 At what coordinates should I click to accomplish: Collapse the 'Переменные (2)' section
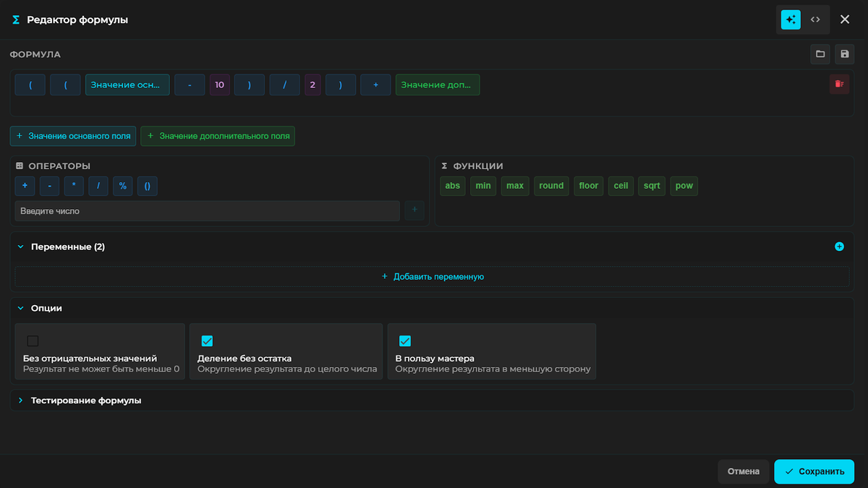pyautogui.click(x=21, y=247)
